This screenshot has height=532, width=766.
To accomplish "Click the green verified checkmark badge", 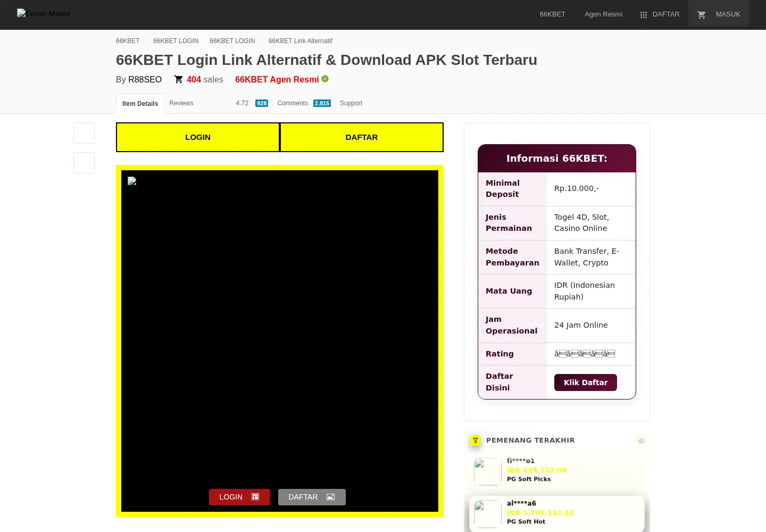I will click(325, 79).
